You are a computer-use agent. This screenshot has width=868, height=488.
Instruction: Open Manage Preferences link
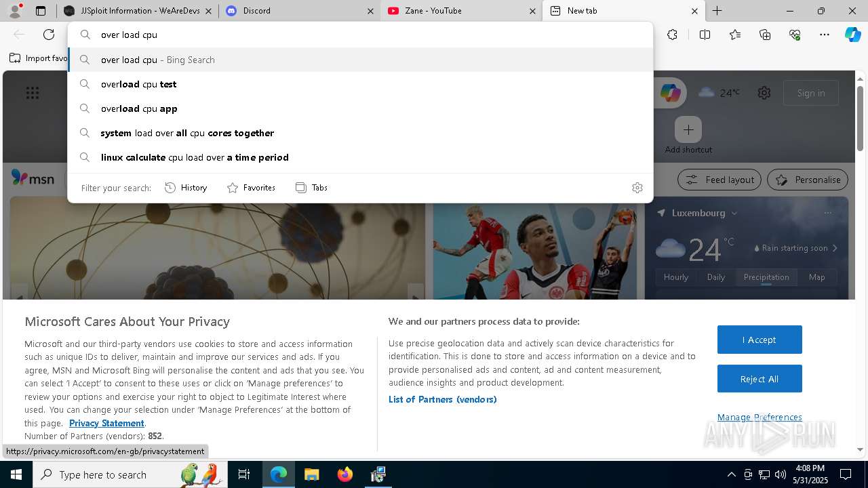coord(759,417)
